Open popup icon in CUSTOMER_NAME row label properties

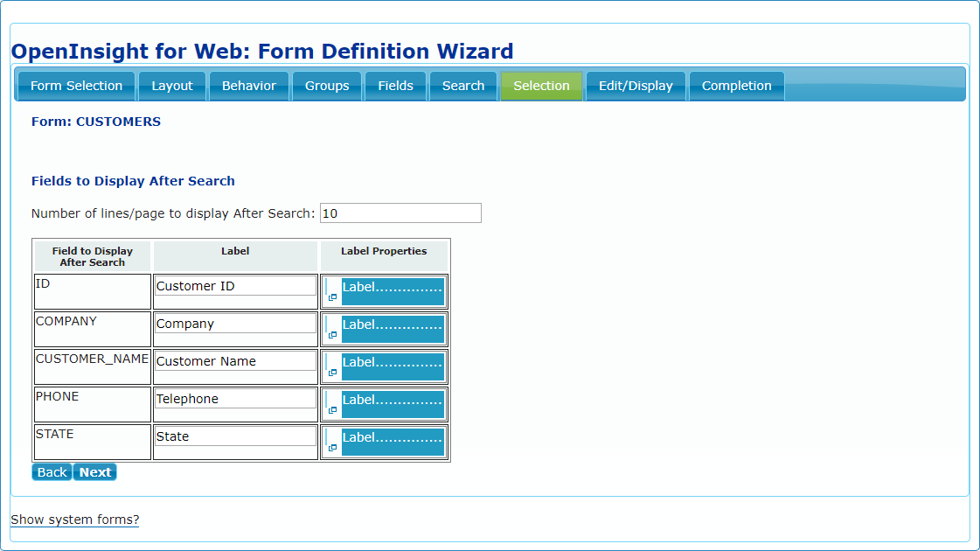coord(332,373)
